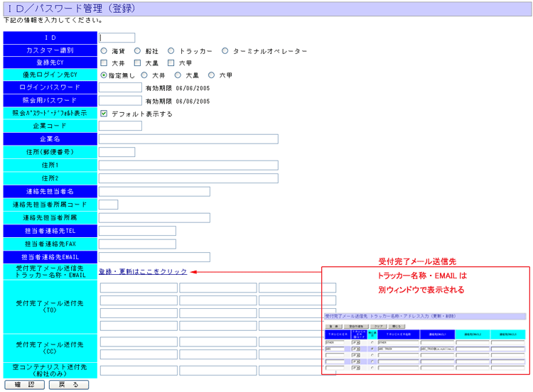The width and height of the screenshot is (533, 392).
Task: Select the 海貨 customer type radio button
Action: coord(104,51)
